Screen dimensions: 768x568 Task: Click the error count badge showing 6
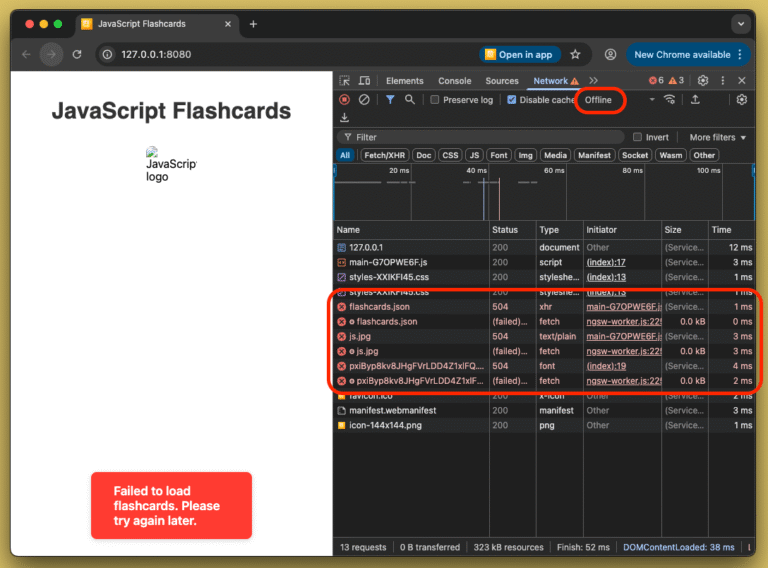click(x=656, y=80)
